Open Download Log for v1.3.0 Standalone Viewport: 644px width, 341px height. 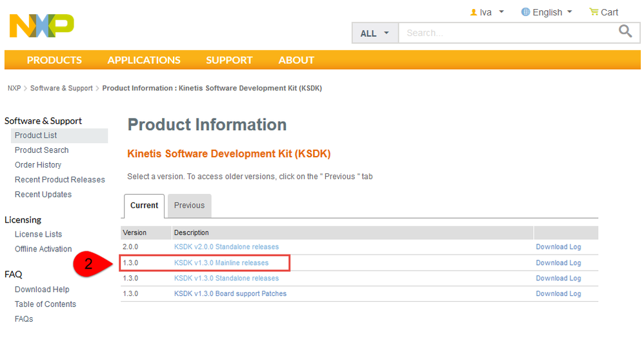point(558,278)
